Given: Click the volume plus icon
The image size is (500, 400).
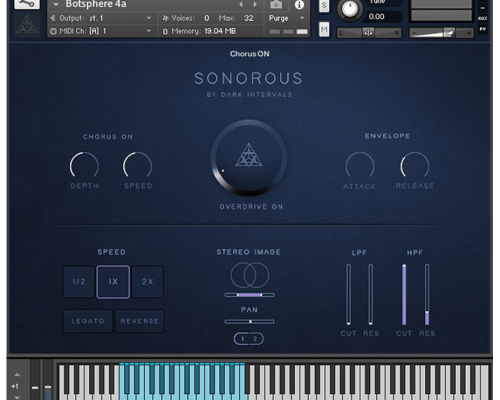Looking at the screenshot, I should click(x=468, y=33).
